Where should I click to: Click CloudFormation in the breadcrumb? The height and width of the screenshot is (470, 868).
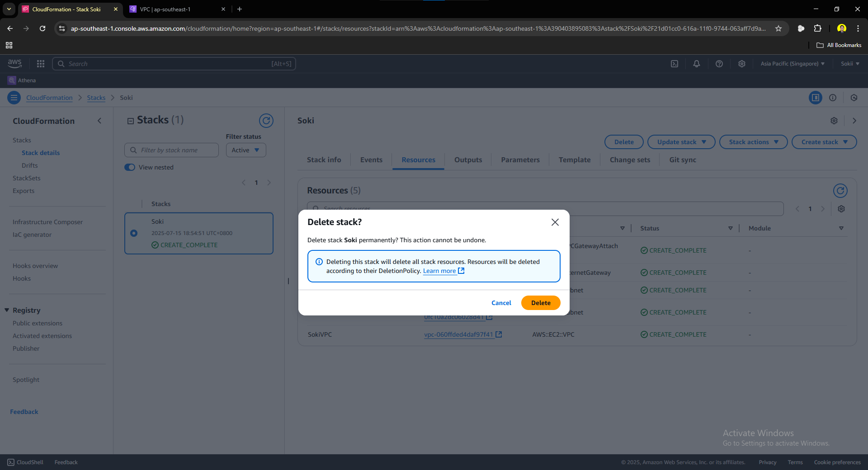point(49,98)
